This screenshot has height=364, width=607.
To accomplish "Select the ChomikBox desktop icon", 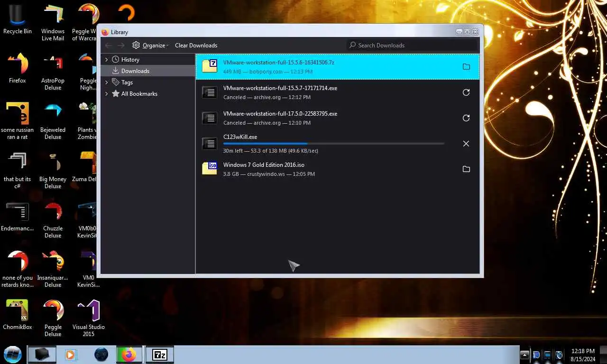I will 18,315.
